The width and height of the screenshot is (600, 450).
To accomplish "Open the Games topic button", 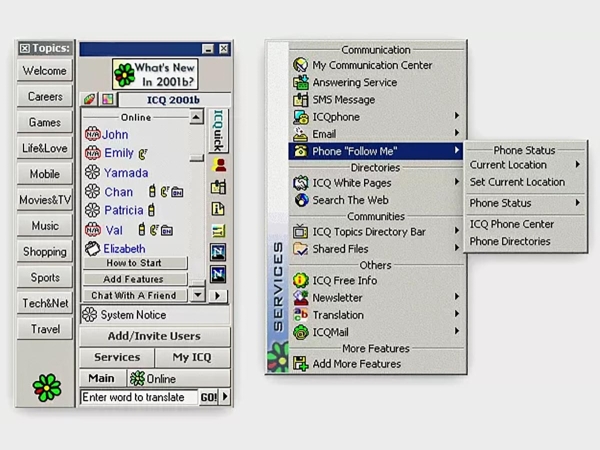I will [45, 122].
